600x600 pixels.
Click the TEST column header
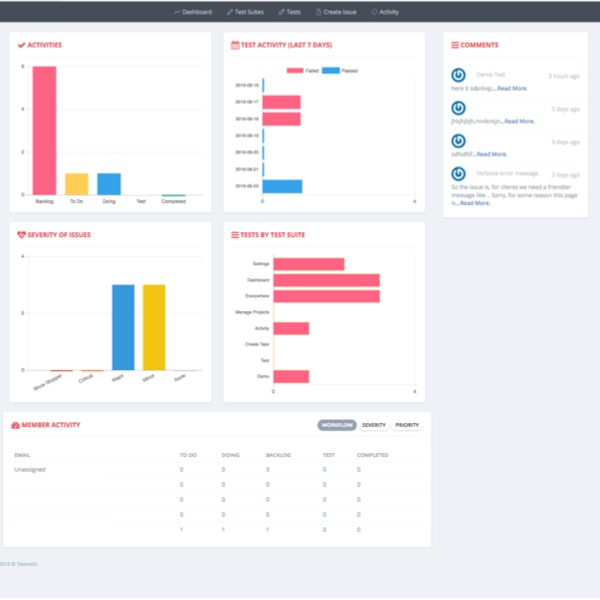[x=329, y=455]
